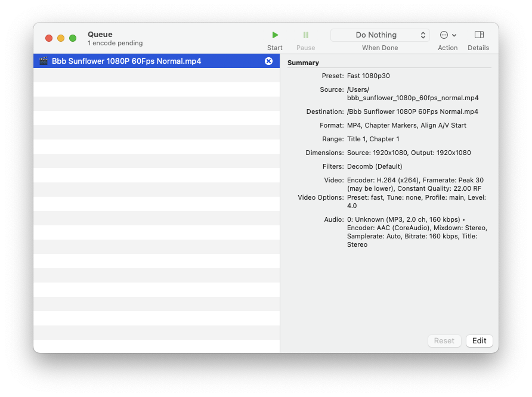This screenshot has height=397, width=532.
Task: Expand the chevron next to the Action icon
Action: coord(454,35)
